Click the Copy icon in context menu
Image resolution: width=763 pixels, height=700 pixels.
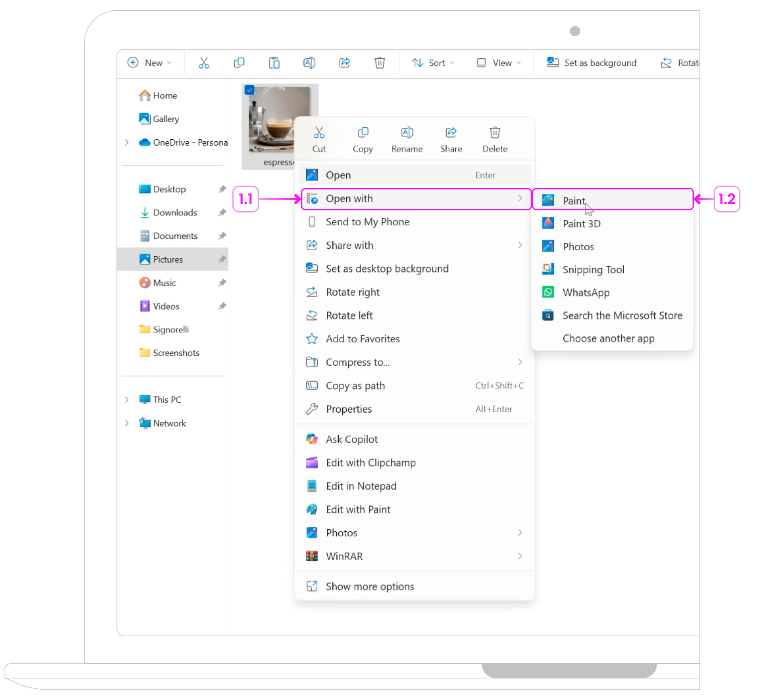point(363,133)
